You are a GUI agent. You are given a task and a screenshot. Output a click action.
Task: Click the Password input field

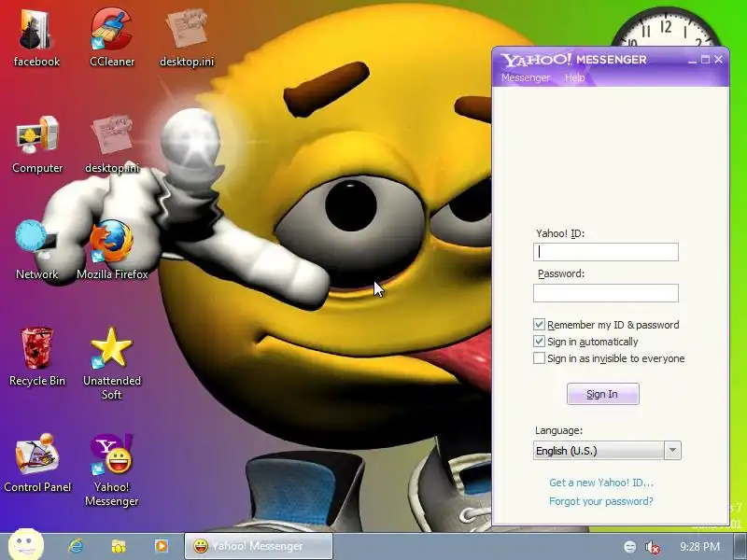[x=605, y=293]
